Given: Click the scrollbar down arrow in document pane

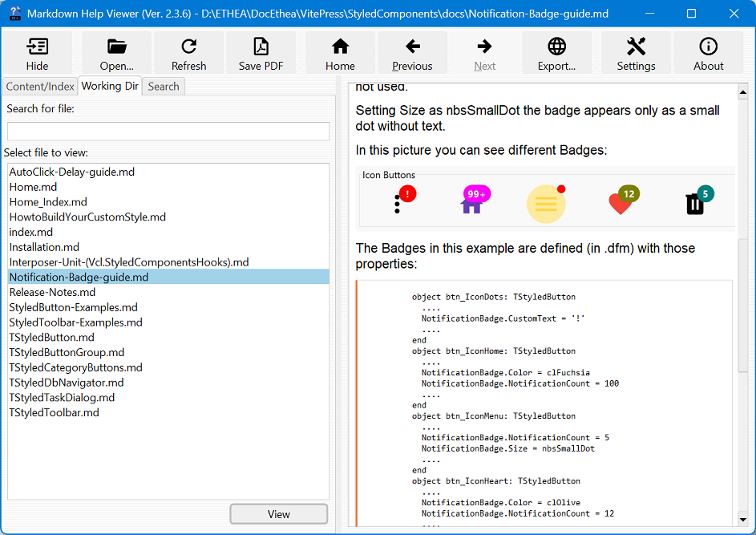Looking at the screenshot, I should [x=743, y=520].
